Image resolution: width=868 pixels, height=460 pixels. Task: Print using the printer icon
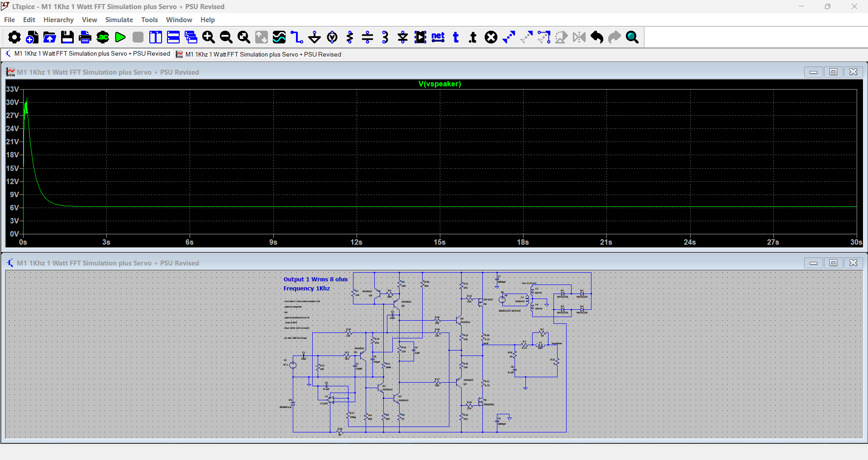click(x=85, y=37)
